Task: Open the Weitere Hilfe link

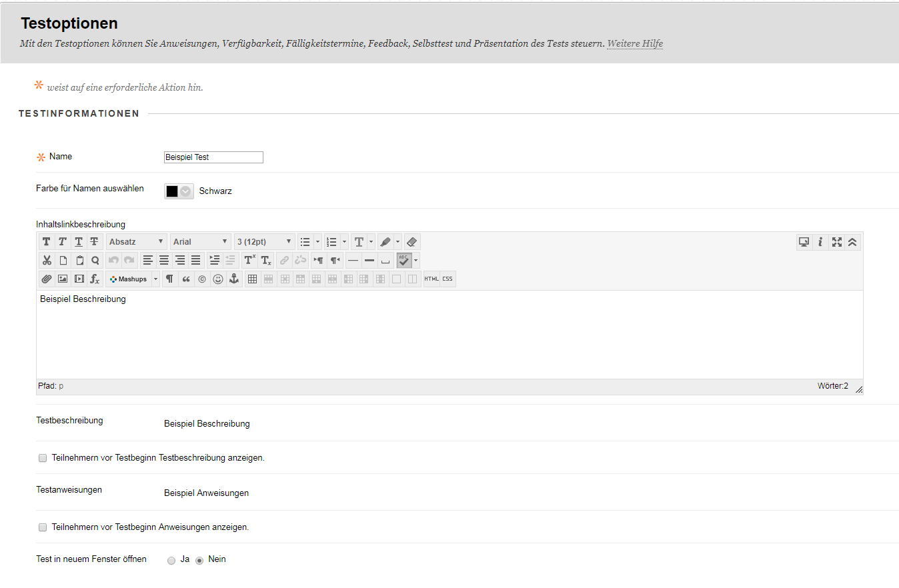Action: coord(634,44)
